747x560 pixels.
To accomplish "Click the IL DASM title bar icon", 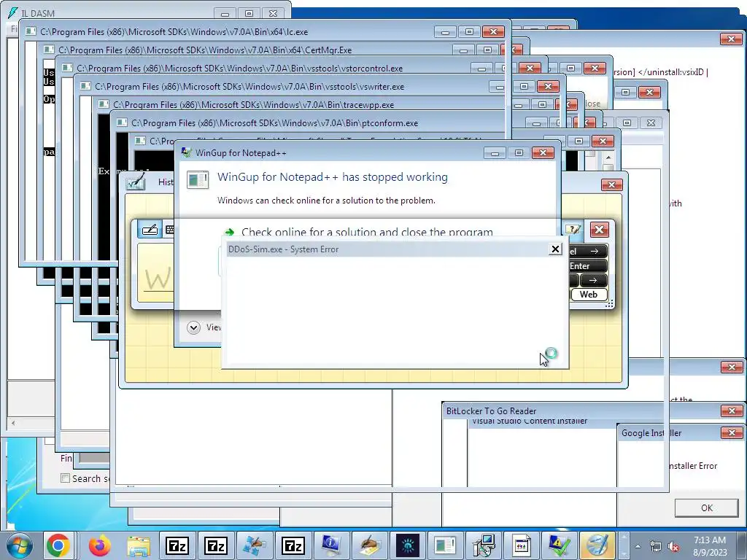I will (x=13, y=13).
